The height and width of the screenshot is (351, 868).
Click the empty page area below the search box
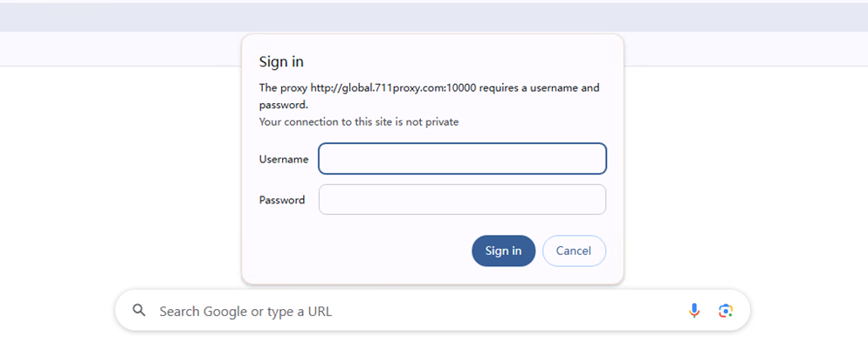pyautogui.click(x=432, y=342)
